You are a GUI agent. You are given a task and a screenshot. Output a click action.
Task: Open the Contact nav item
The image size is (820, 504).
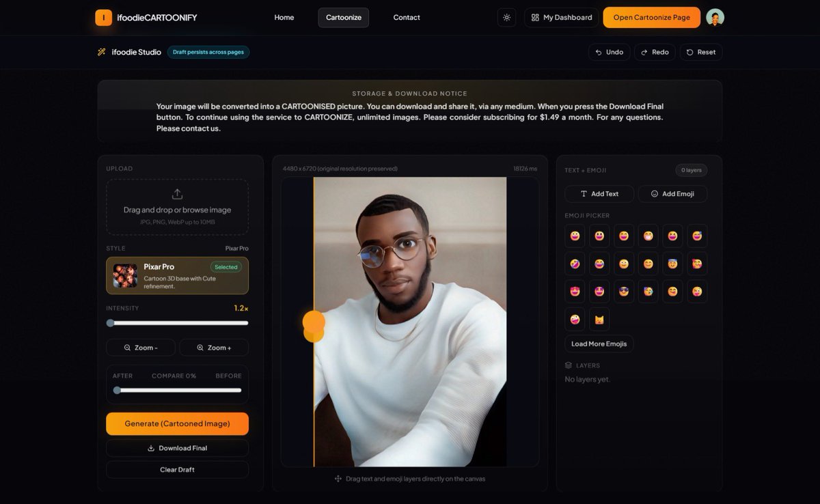pos(407,18)
